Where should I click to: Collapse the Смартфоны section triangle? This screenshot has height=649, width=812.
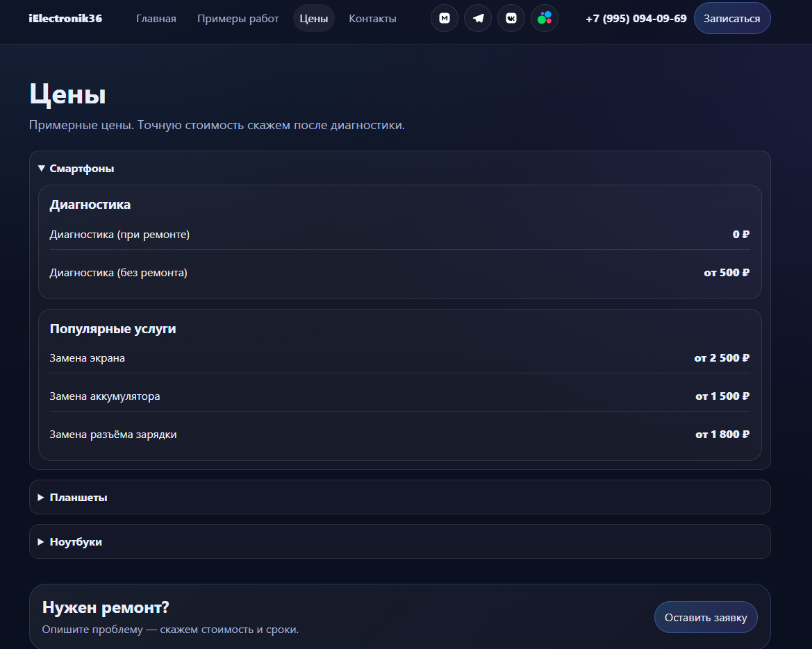(x=42, y=169)
